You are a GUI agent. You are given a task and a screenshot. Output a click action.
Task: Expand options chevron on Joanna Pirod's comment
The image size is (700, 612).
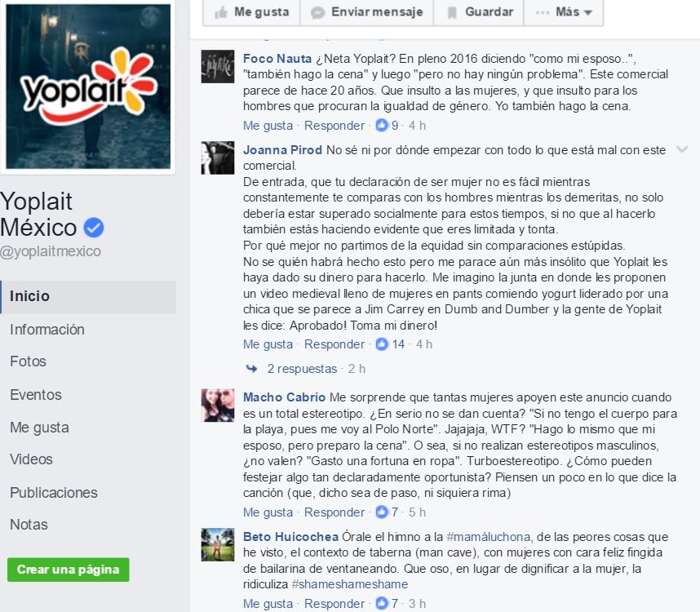tap(682, 149)
